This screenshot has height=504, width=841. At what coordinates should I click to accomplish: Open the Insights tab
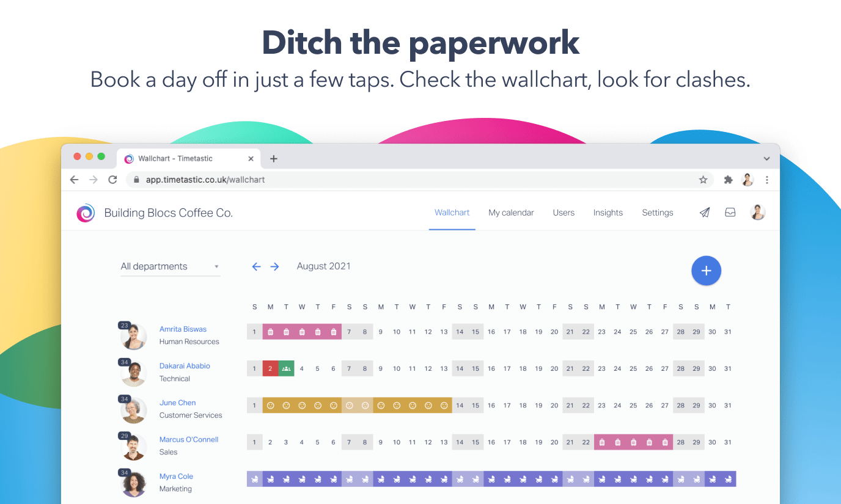point(608,213)
